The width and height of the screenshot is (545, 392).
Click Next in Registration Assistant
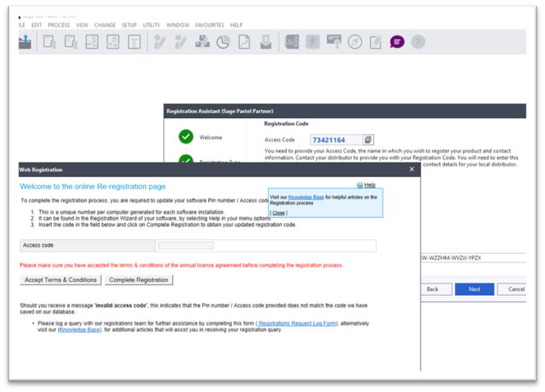pyautogui.click(x=475, y=289)
